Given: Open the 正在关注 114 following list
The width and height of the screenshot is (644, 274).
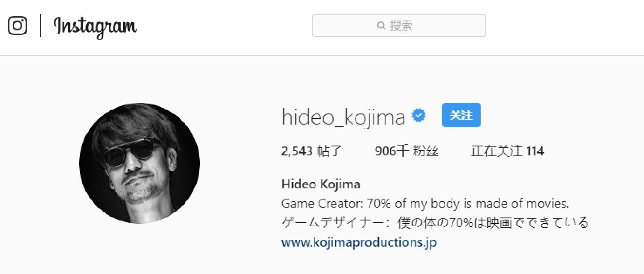Looking at the screenshot, I should tap(507, 151).
